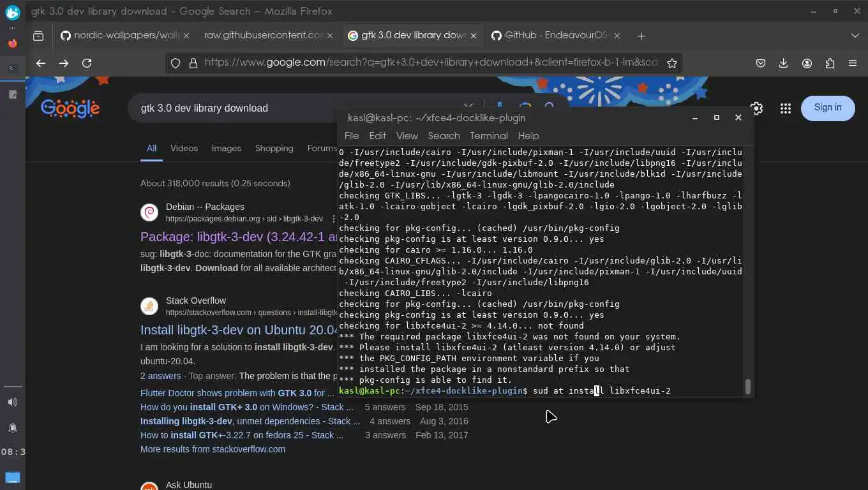Click the show desktop button at the panel bottom
Viewport: 868px width, 490px height.
tap(12, 477)
